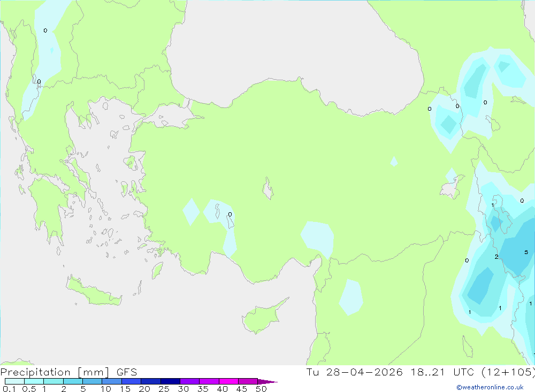The width and height of the screenshot is (535, 392).
Task: Click the legend value label 25
Action: pos(164,389)
